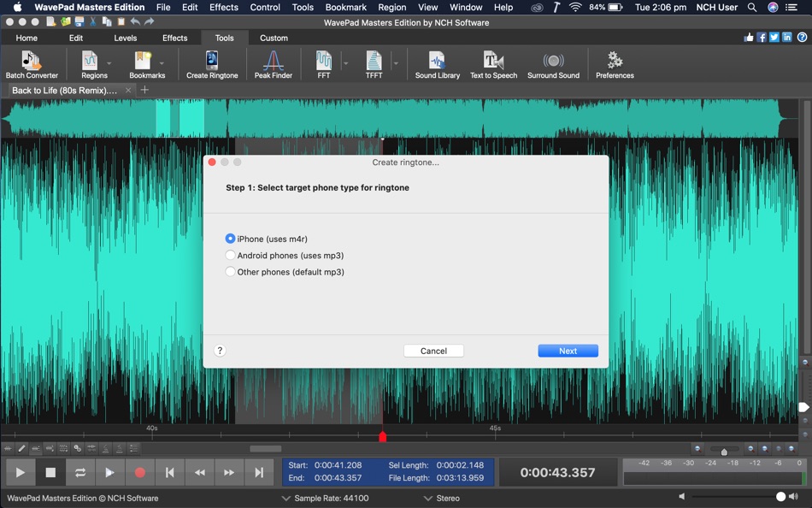Open help with the blue question icon
This screenshot has width=812, height=508.
[x=802, y=38]
